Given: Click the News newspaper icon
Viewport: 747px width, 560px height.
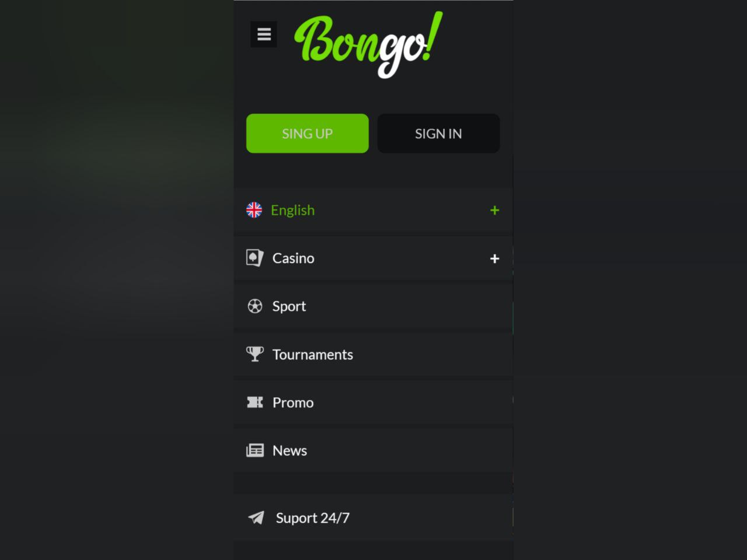Looking at the screenshot, I should click(x=255, y=450).
